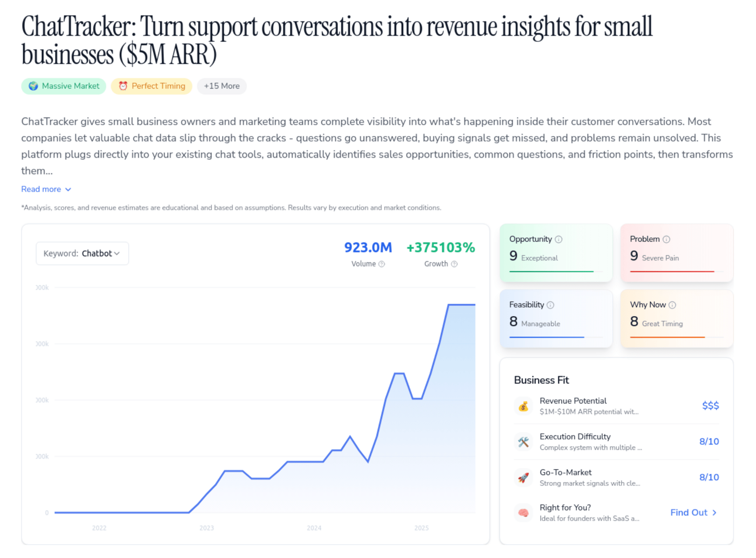
Task: Click the Execution Difficulty 8/10 score
Action: pos(709,441)
